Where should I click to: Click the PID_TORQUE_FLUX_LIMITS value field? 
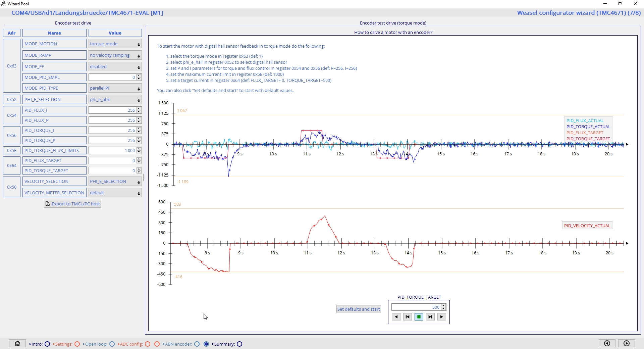click(112, 150)
